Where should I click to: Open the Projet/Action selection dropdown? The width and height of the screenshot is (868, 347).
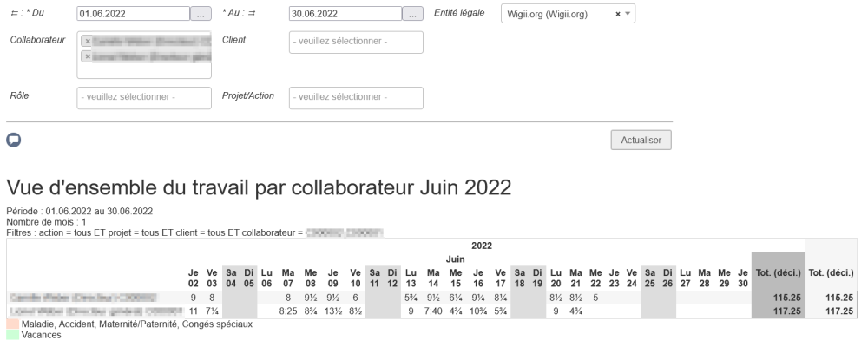pos(356,97)
